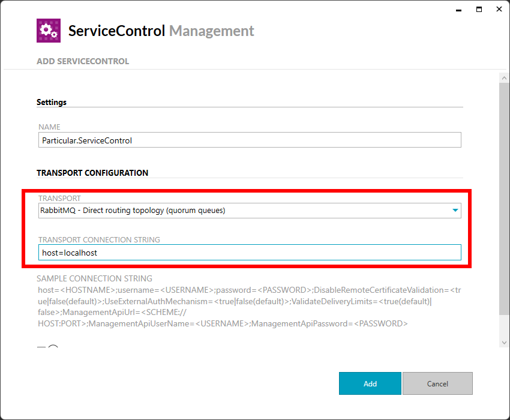
Task: Click the ServiceControl Management title text
Action: [x=161, y=31]
